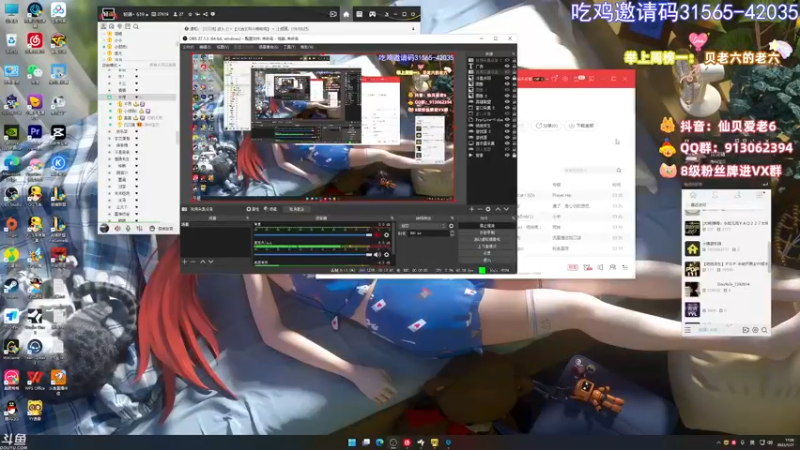This screenshot has width=800, height=450.
Task: Click the music player playlist search field
Action: [590, 170]
